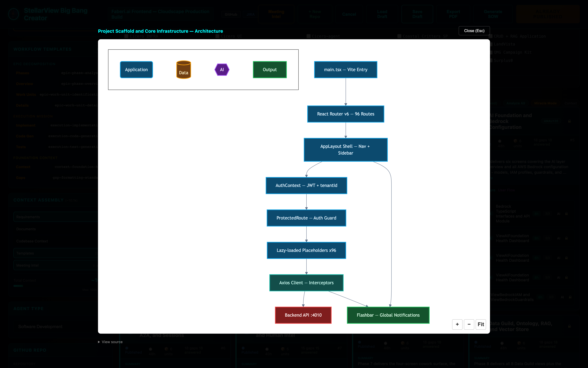Click the 48h clock icon on AI Foundation card

tap(500, 141)
